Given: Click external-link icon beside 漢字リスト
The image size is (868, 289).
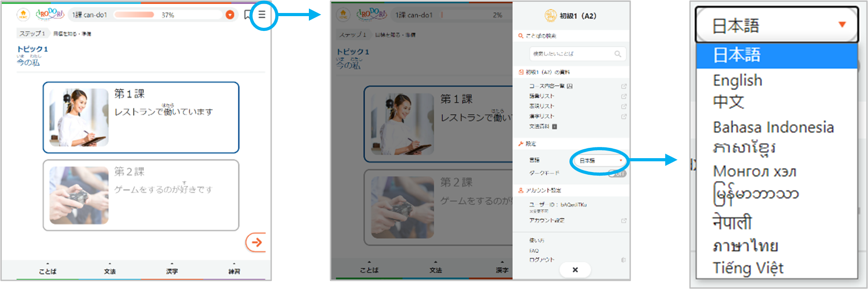Looking at the screenshot, I should (624, 116).
